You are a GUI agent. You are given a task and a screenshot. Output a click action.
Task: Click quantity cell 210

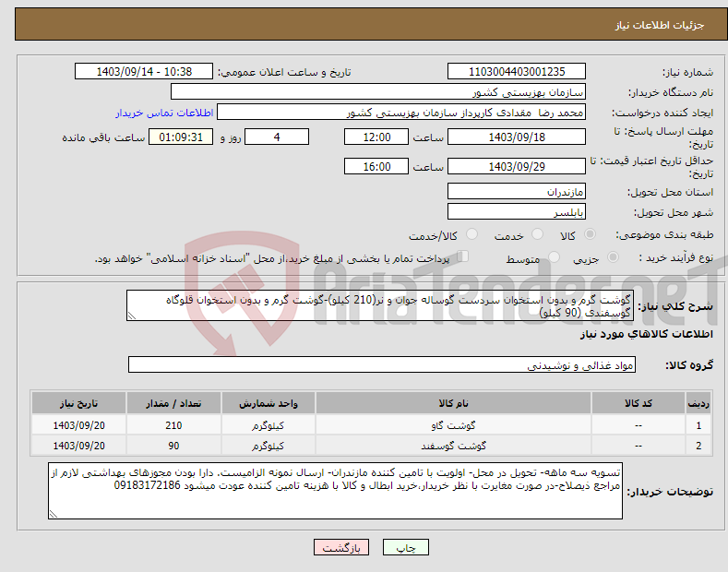pos(173,424)
